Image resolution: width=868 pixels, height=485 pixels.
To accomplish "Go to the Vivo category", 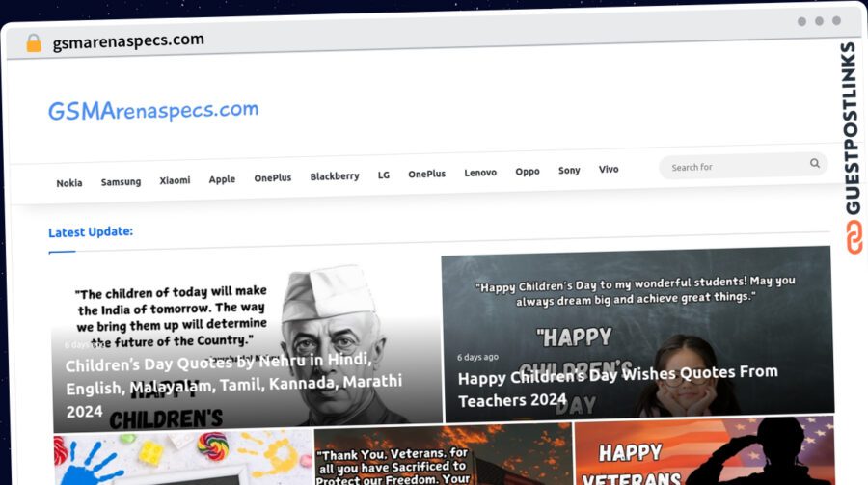I will (x=609, y=170).
